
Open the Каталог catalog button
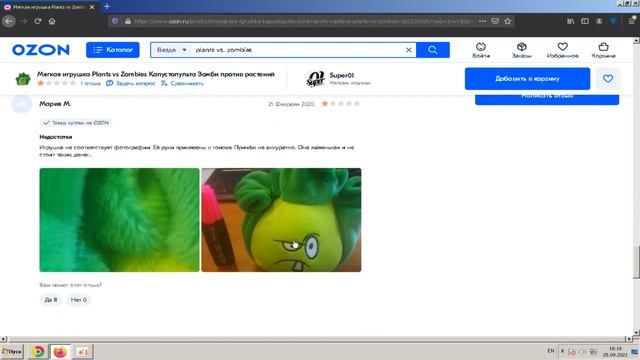(x=113, y=50)
